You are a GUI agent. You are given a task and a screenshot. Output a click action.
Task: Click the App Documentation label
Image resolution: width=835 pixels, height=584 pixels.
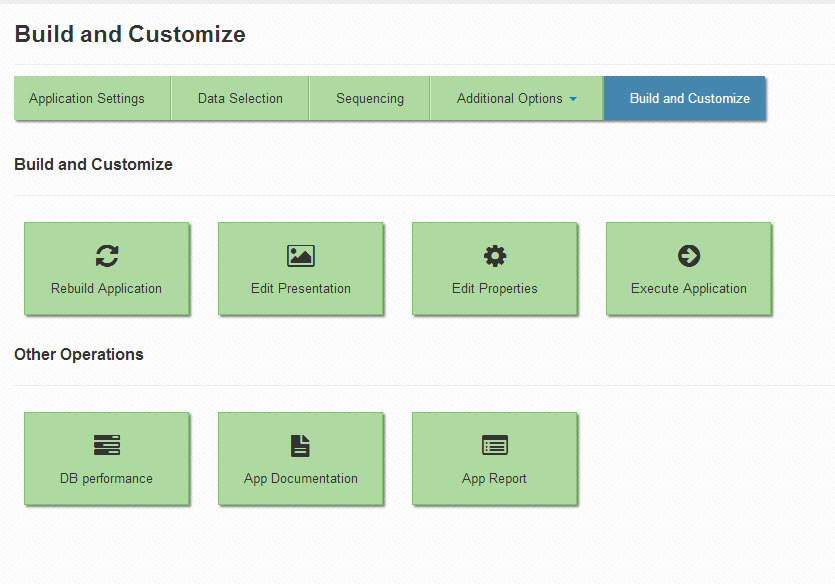pyautogui.click(x=301, y=479)
